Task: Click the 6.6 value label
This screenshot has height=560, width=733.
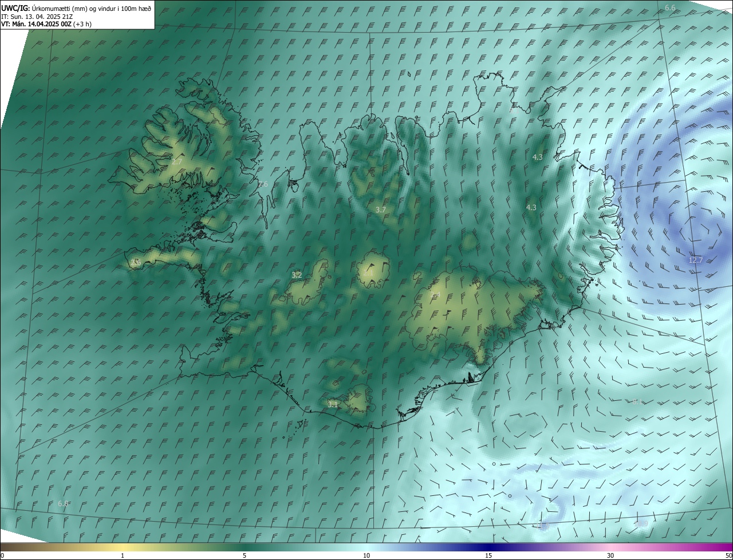Action: [x=670, y=7]
